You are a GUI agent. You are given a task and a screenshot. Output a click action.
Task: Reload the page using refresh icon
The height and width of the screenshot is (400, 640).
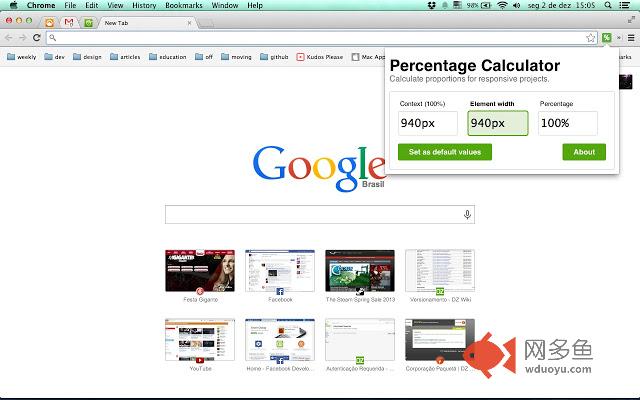point(36,38)
